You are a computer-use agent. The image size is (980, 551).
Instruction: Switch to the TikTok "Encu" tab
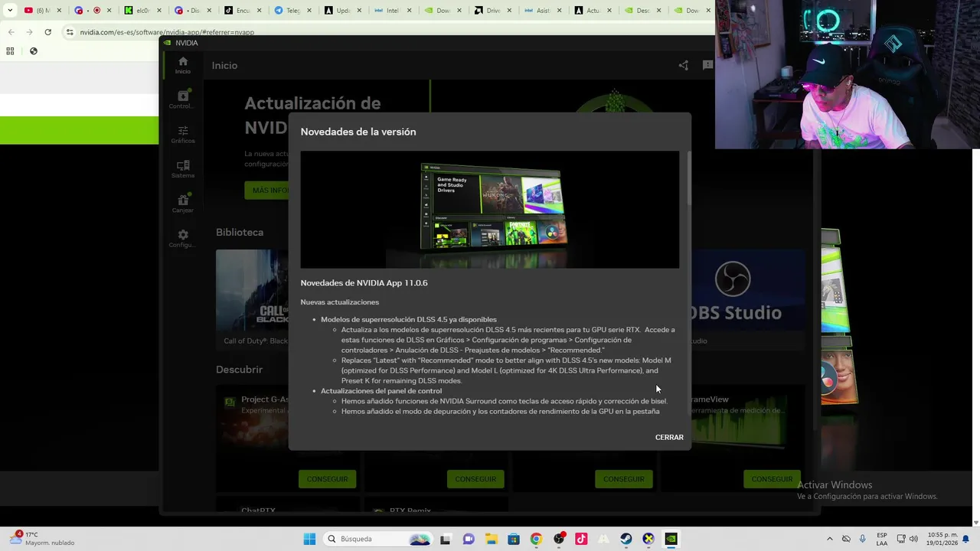pyautogui.click(x=243, y=11)
